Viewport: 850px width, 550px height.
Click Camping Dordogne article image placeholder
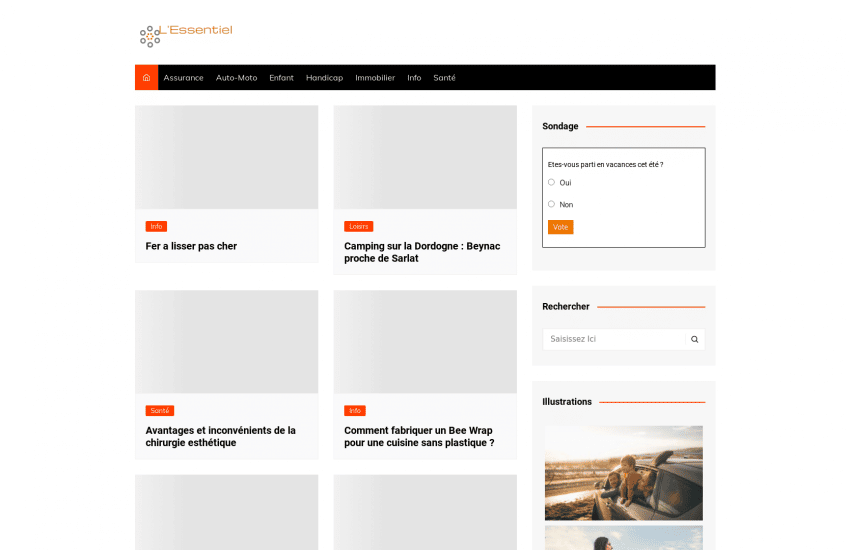[425, 157]
